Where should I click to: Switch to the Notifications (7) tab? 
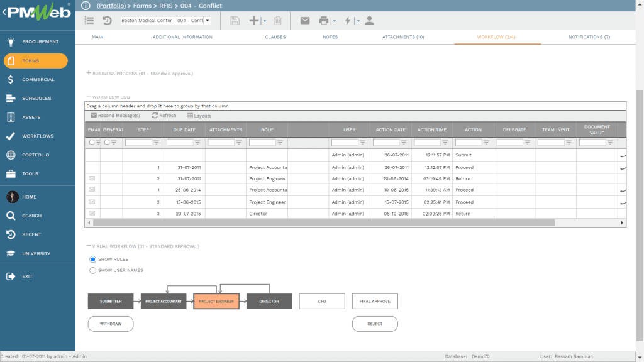tap(589, 37)
